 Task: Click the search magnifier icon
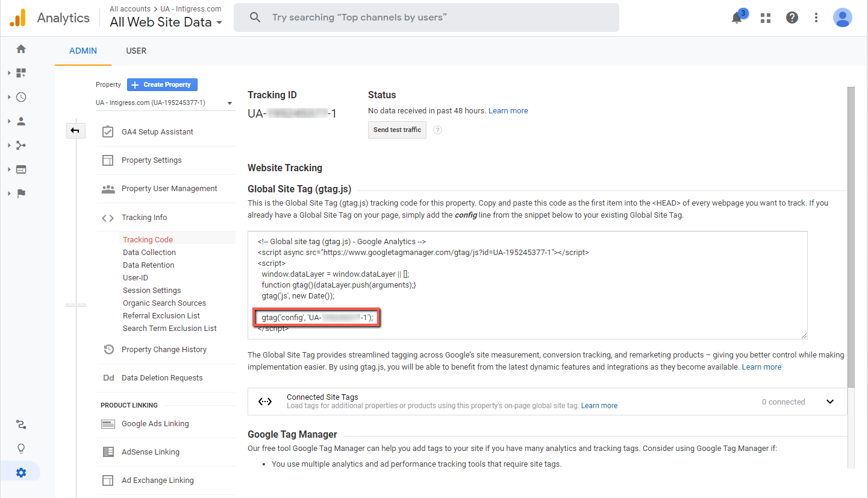pos(255,17)
